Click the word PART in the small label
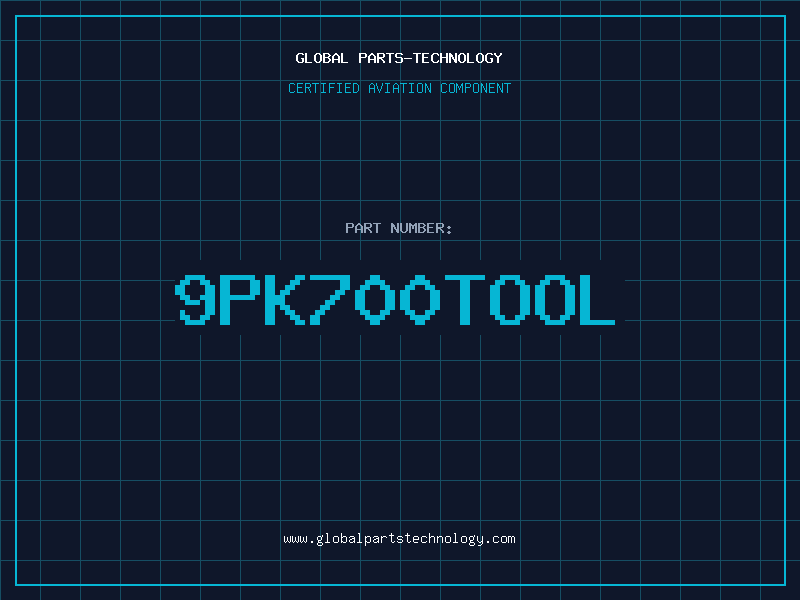Screen dimensions: 800x600 tap(363, 228)
